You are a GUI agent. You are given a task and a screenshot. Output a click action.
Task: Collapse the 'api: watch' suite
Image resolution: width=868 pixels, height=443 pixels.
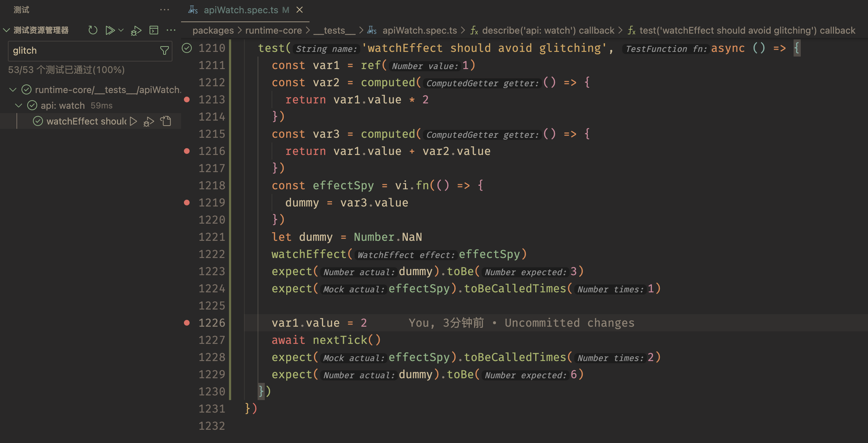point(19,105)
